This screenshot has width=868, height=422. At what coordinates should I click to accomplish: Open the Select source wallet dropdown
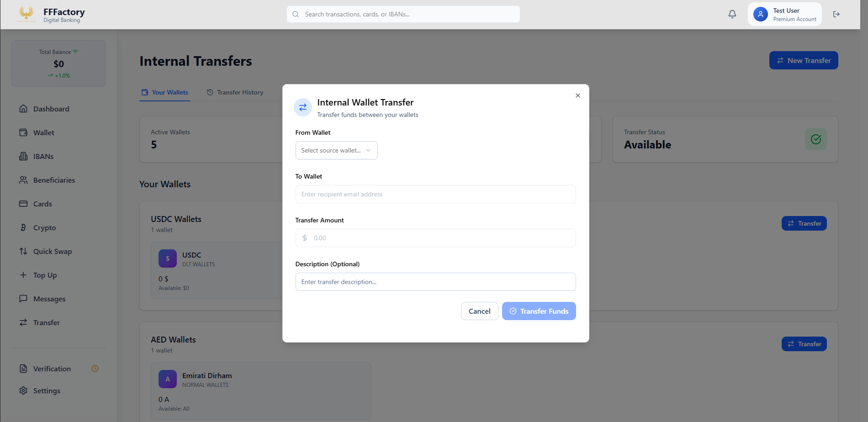336,150
